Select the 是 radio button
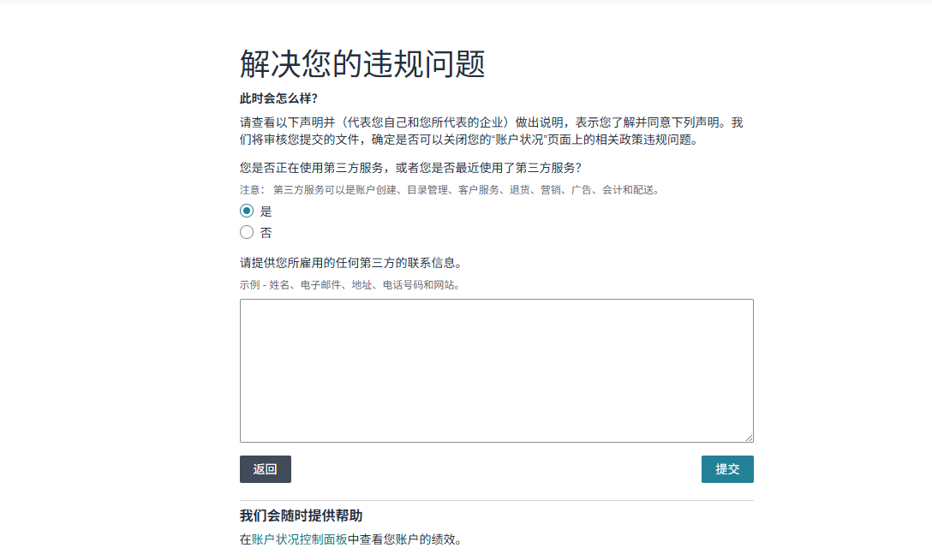This screenshot has height=560, width=932. click(x=247, y=211)
